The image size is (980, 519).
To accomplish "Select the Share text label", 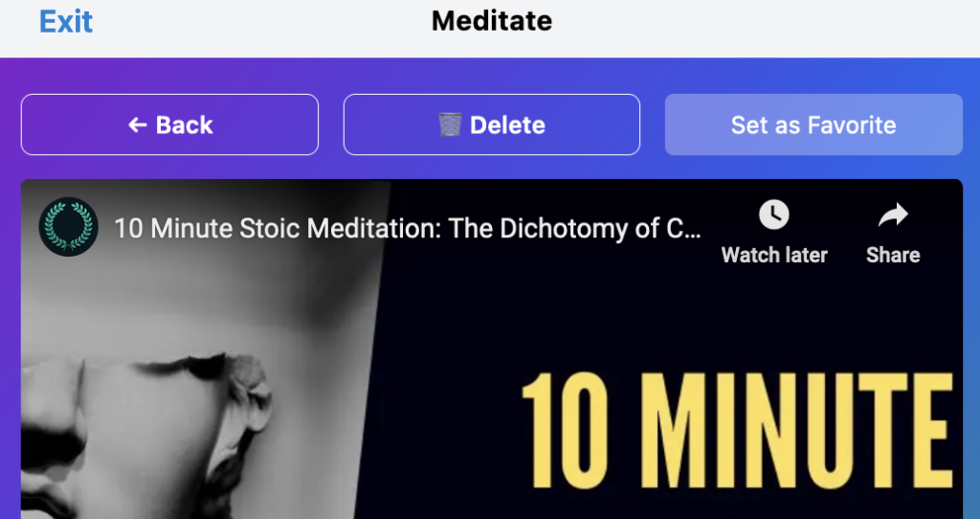I will (x=893, y=255).
